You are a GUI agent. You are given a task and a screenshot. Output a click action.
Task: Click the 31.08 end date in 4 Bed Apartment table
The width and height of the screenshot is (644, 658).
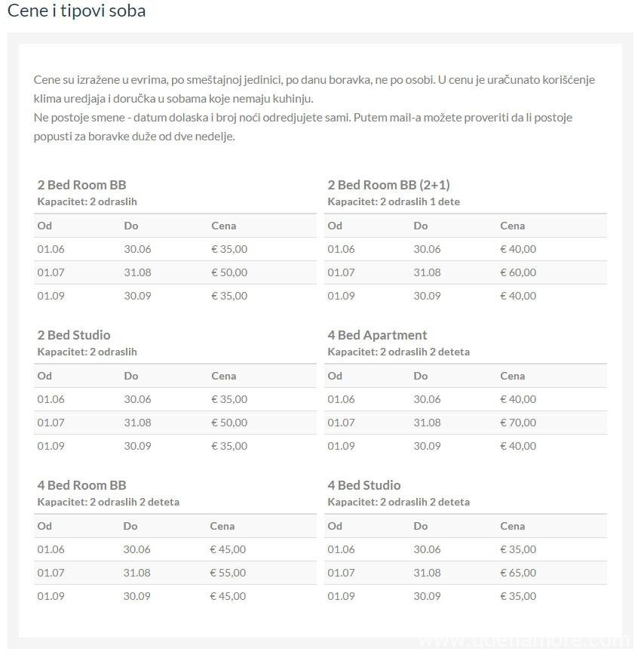point(427,423)
